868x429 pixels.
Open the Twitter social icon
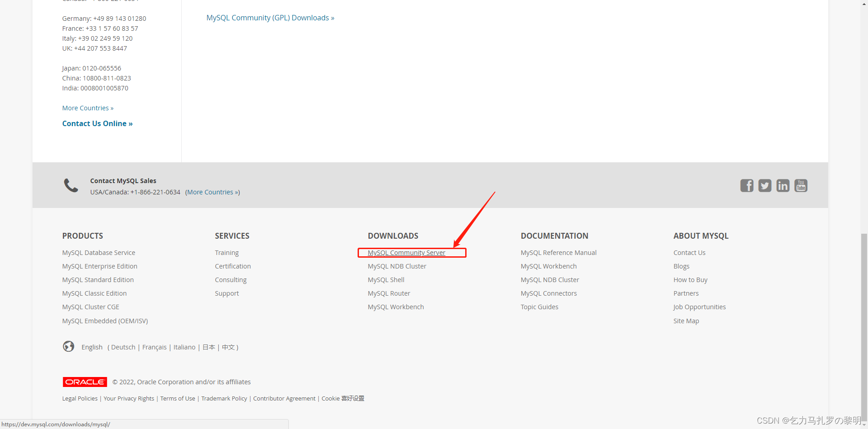765,186
